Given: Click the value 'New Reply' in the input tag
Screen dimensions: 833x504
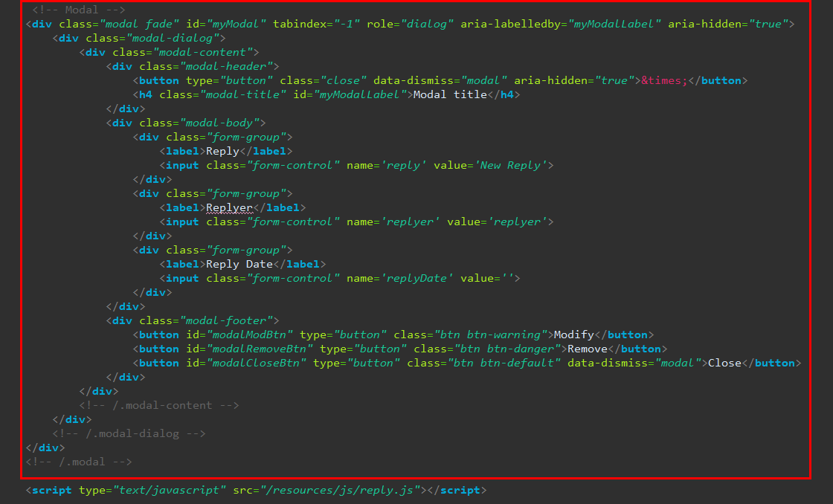Looking at the screenshot, I should coord(510,165).
